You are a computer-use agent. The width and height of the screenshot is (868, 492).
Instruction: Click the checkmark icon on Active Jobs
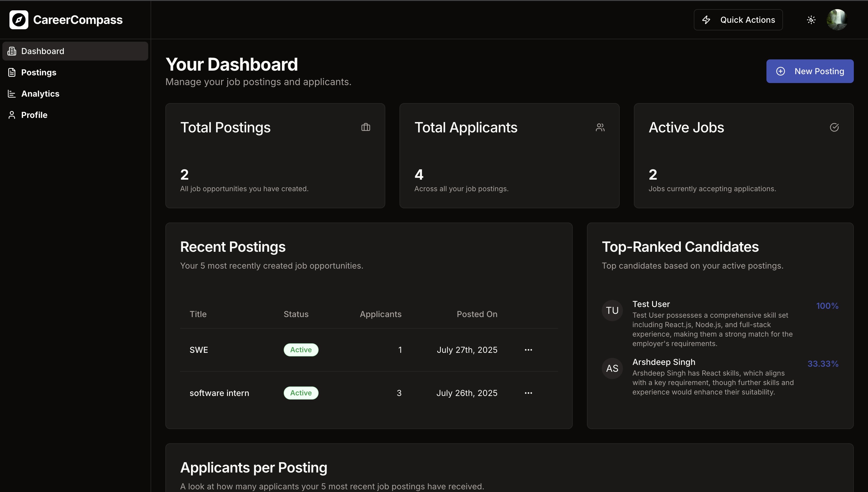[834, 127]
